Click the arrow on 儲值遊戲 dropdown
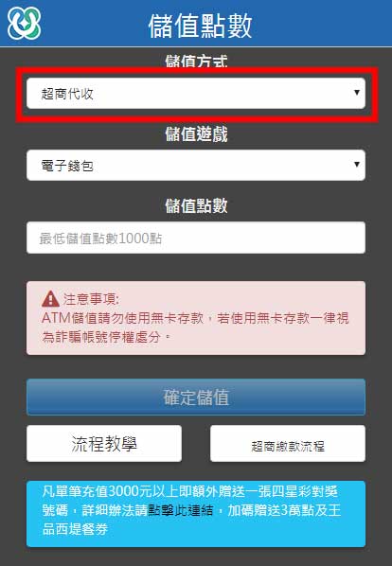Image resolution: width=392 pixels, height=566 pixels. [357, 165]
